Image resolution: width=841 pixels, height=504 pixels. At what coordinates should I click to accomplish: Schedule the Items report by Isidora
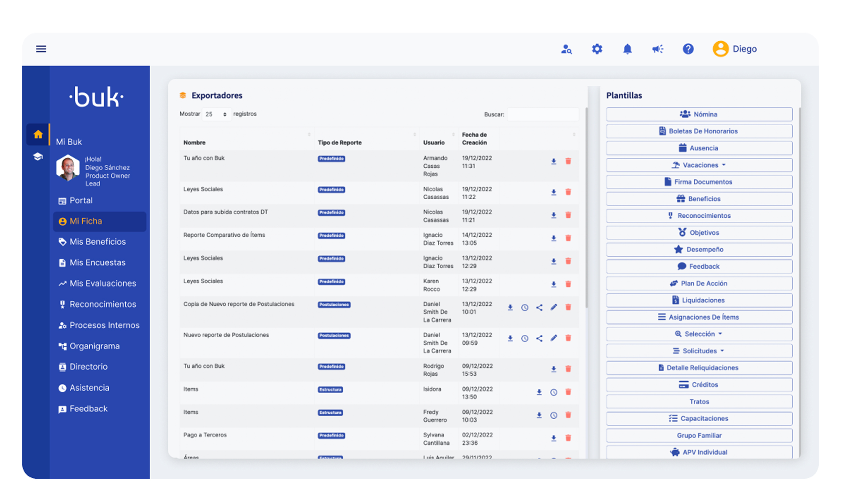[x=554, y=392]
